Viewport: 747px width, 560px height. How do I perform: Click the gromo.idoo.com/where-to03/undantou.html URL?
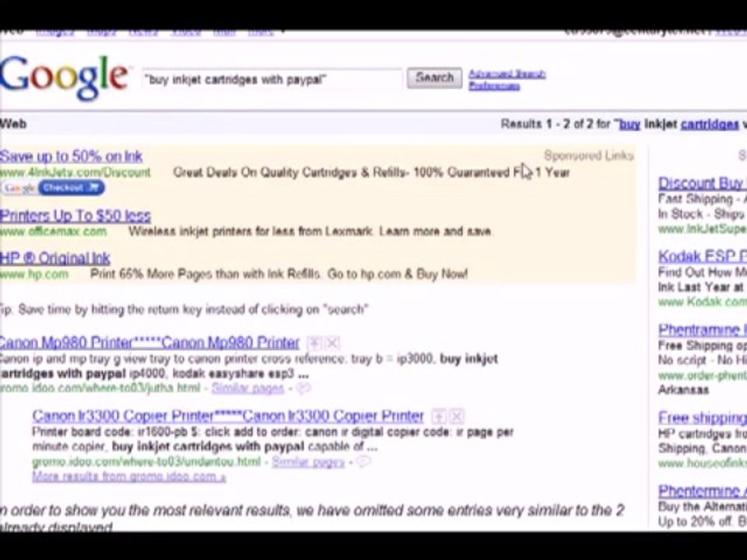pyautogui.click(x=146, y=462)
